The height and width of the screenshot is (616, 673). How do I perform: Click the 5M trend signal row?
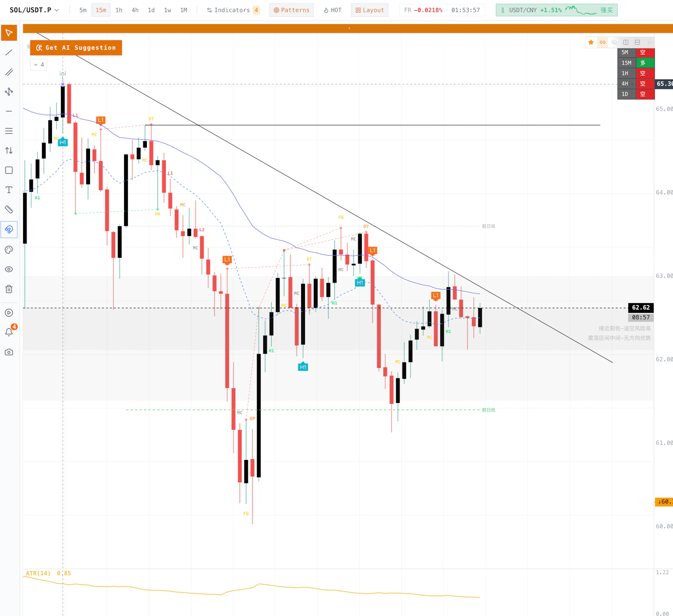coord(636,53)
